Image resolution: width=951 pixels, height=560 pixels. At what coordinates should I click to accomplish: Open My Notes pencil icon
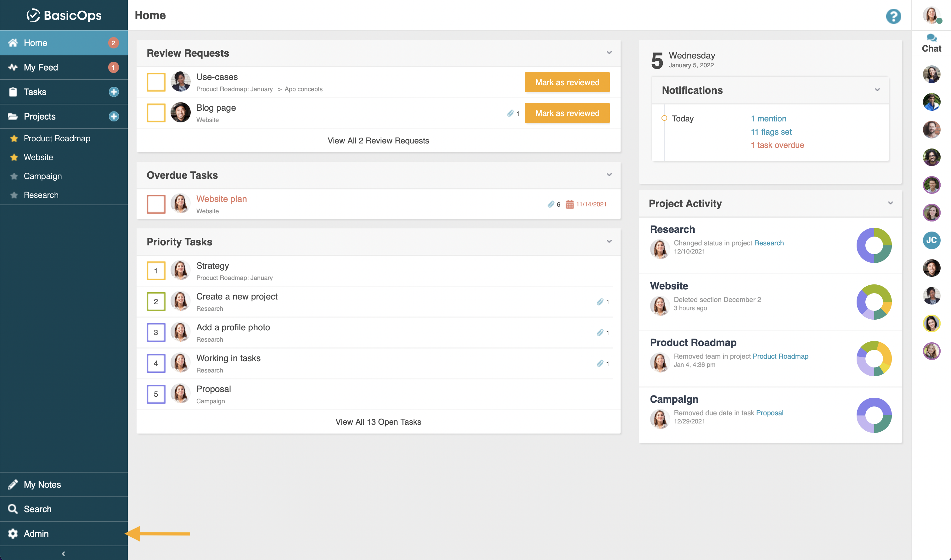13,484
